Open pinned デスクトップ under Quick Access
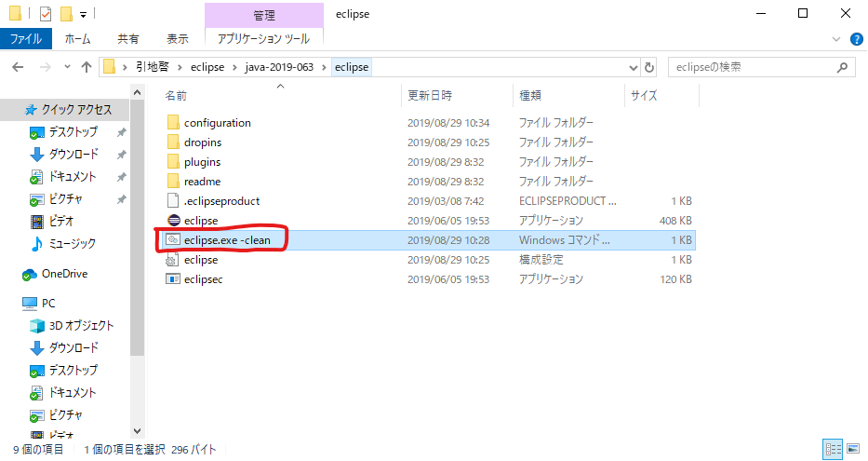The height and width of the screenshot is (461, 868). pos(73,132)
